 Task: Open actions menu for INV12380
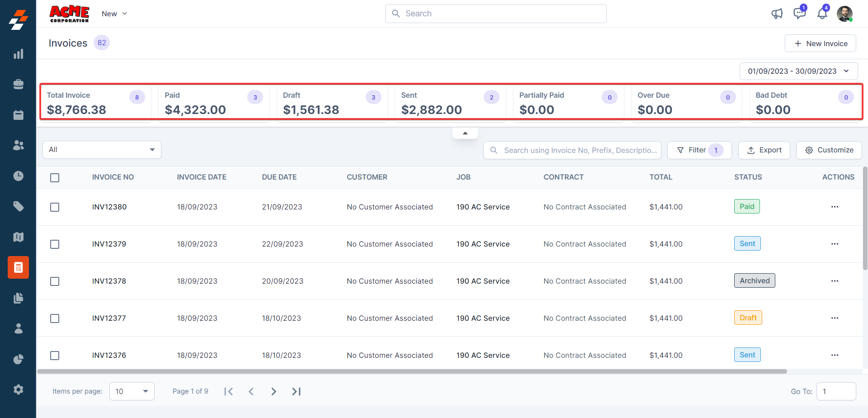pos(835,207)
